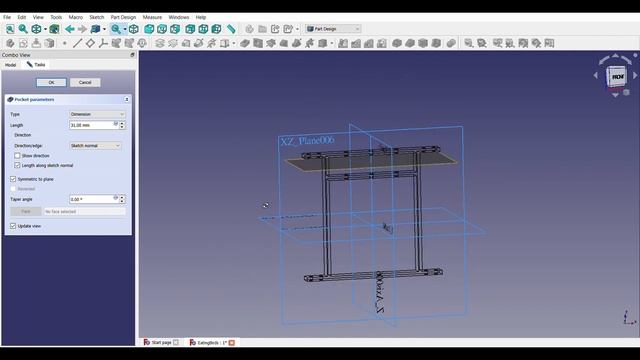
Task: Click the Create sketch icon
Action: 23,43
